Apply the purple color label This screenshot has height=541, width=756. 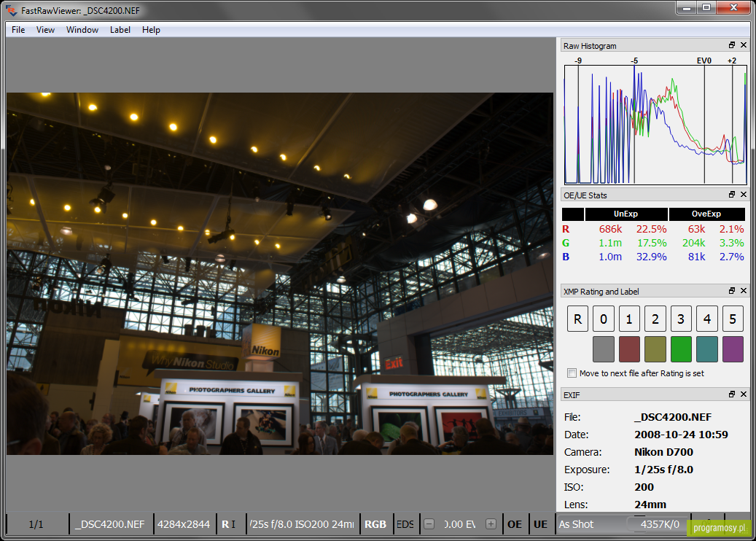click(733, 349)
